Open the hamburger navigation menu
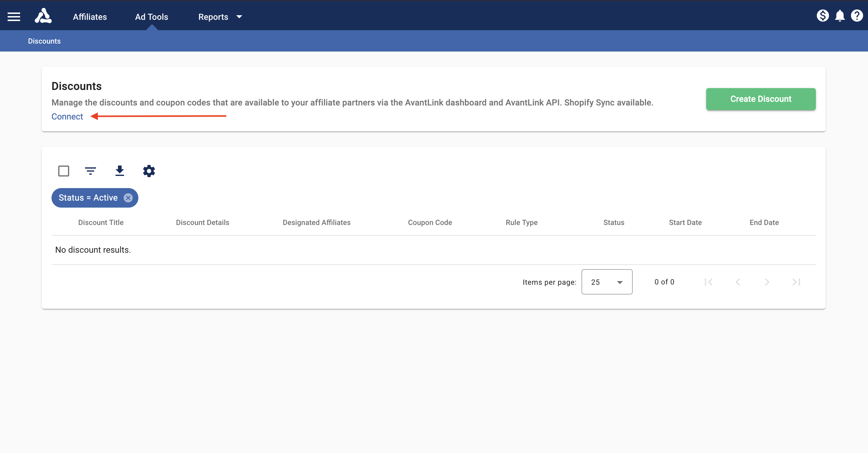 (x=14, y=16)
